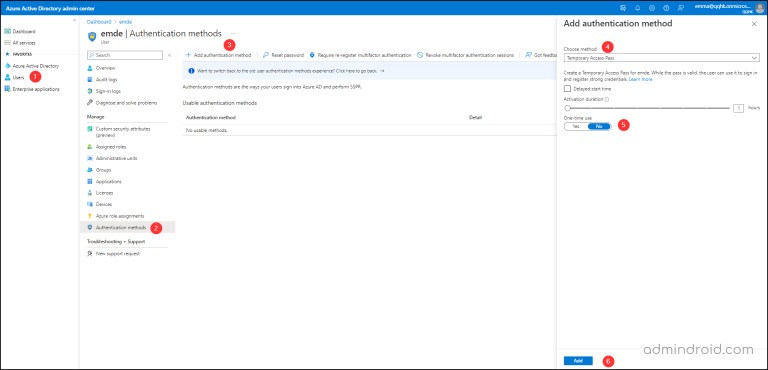Viewport: 768px width, 370px height.
Task: Click the Search box in user menu
Action: 124,55
